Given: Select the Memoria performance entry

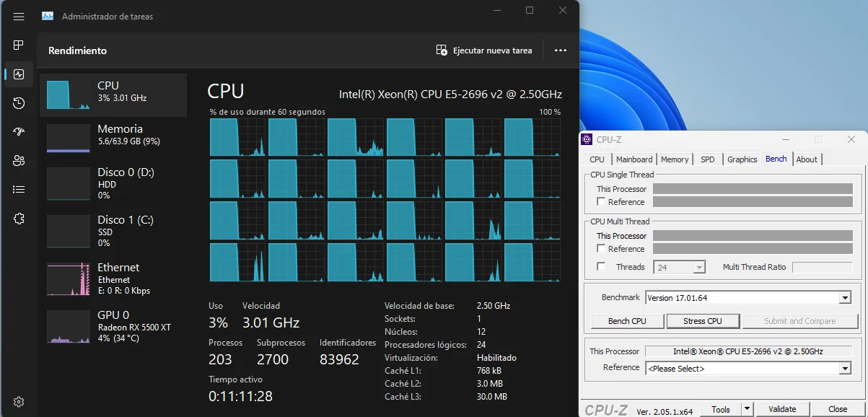Looking at the screenshot, I should (x=113, y=137).
